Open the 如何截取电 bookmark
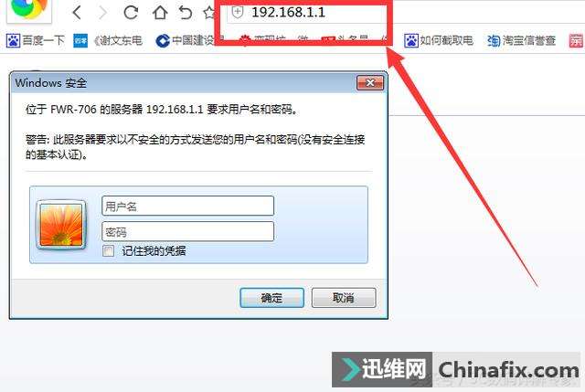This screenshot has width=585, height=392. 439,40
